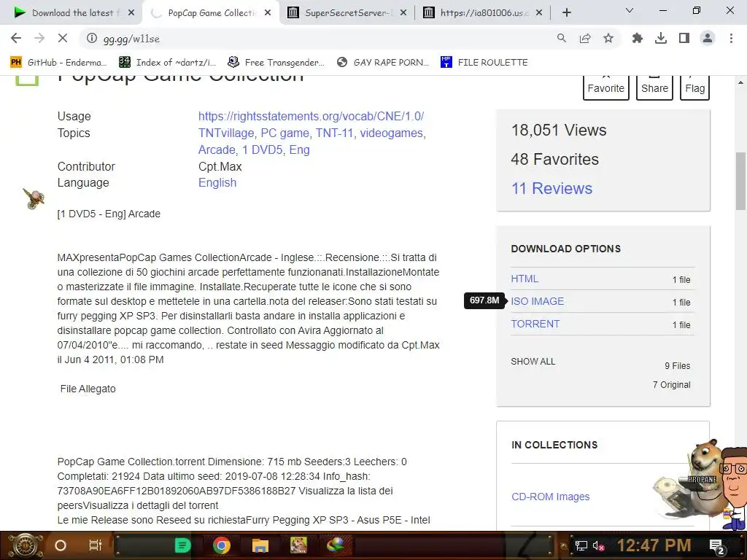Screen dimensions: 747x560
Task: Open Google Chrome from the taskbar
Action: coord(222,545)
